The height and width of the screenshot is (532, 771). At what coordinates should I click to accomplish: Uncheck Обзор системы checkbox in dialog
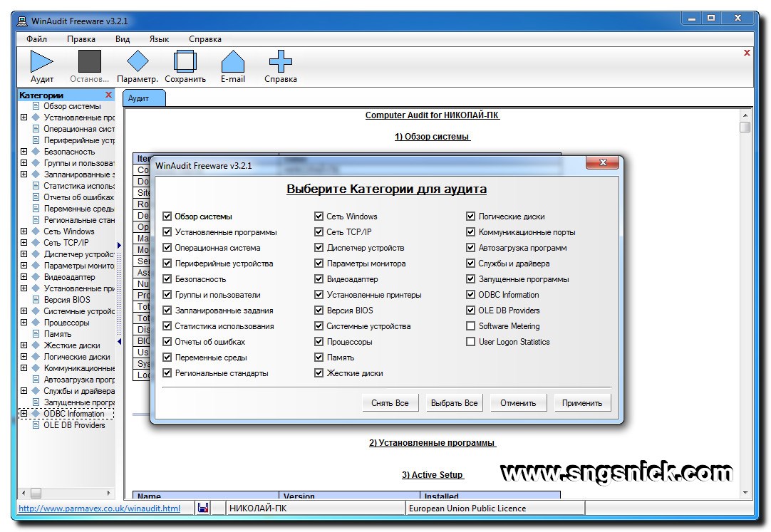click(167, 216)
